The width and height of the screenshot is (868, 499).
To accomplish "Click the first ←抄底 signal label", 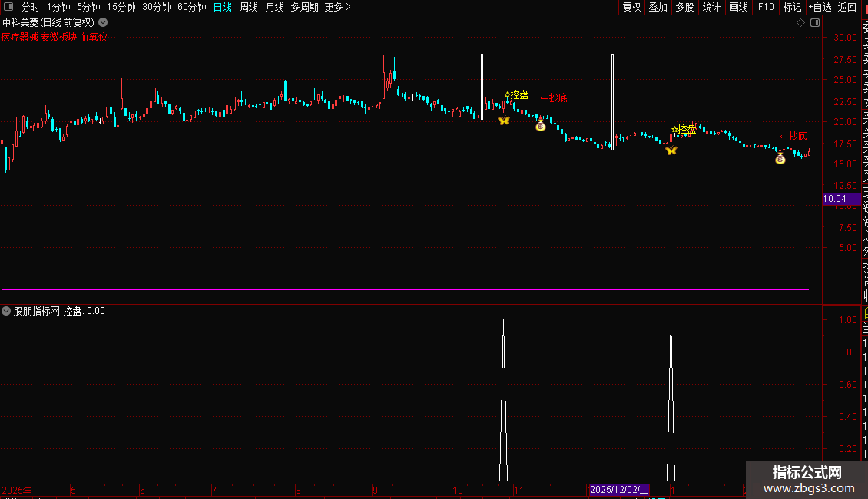I will tap(554, 98).
